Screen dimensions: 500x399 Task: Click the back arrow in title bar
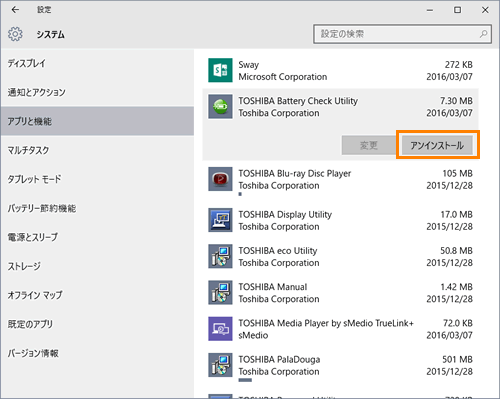tap(15, 10)
